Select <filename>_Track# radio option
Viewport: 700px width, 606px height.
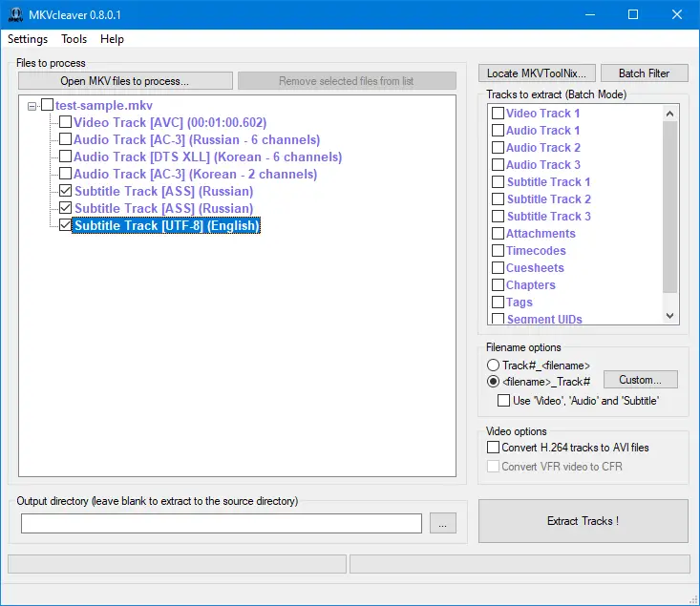(x=493, y=382)
